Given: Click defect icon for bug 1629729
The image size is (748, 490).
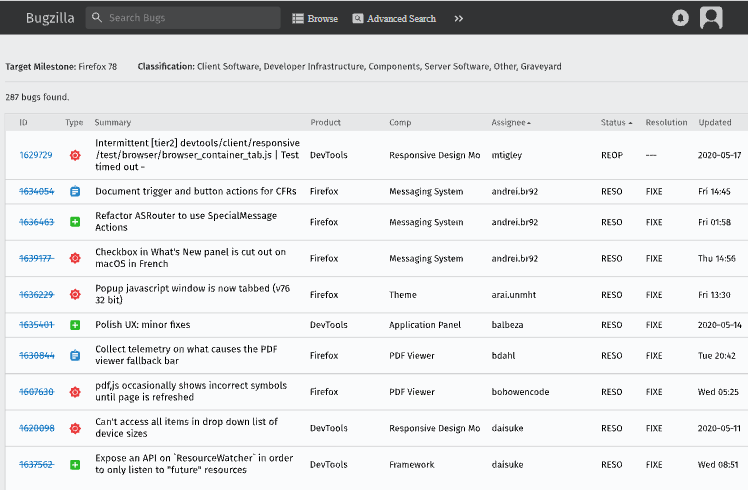Looking at the screenshot, I should coord(75,155).
